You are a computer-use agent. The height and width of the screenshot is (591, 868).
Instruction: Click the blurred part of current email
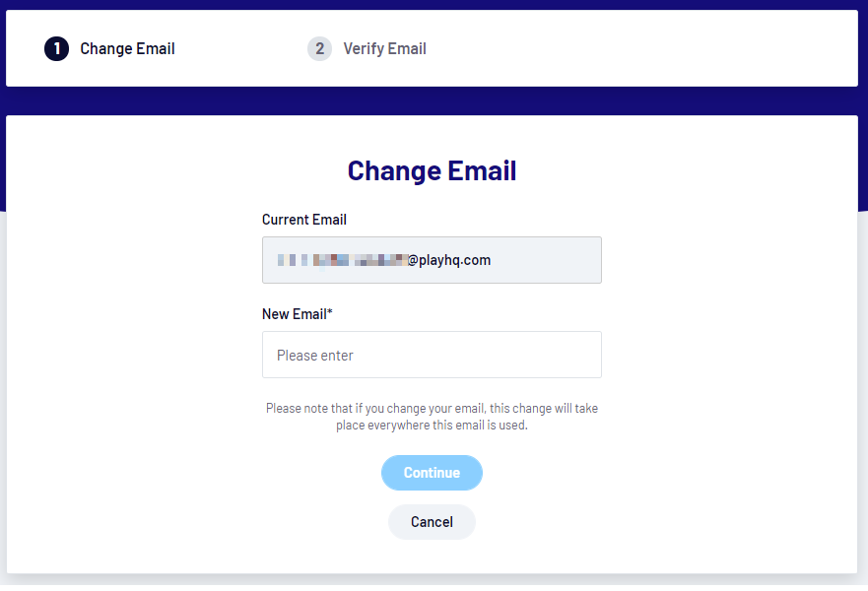pyautogui.click(x=341, y=260)
